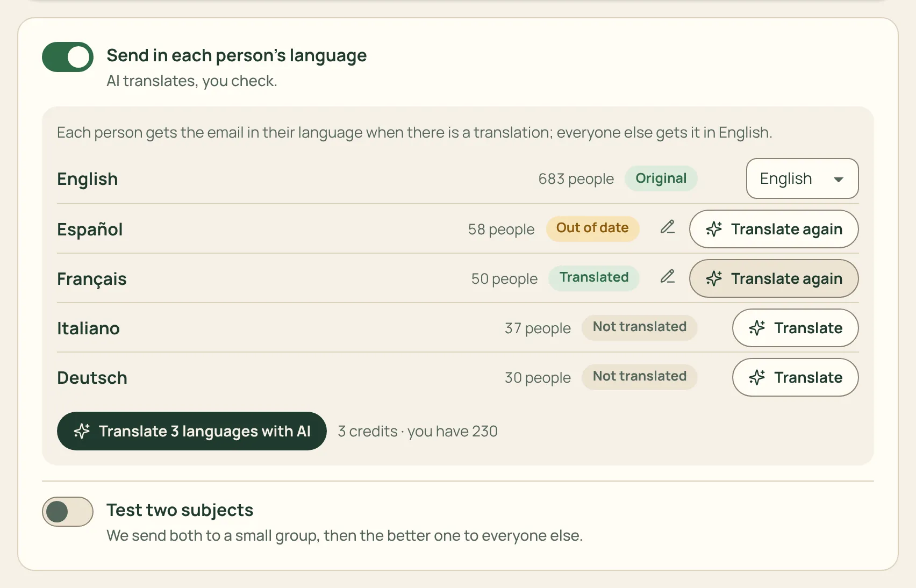The image size is (916, 588).
Task: Translate the Deutsch row
Action: [795, 377]
